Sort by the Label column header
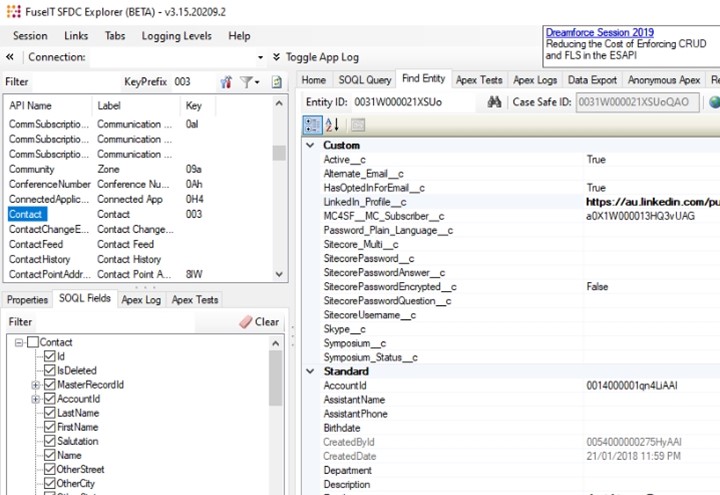The width and height of the screenshot is (720, 495). point(136,106)
